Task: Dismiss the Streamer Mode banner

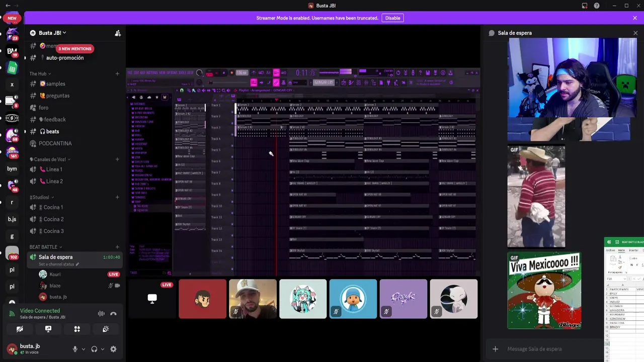Action: coord(635,18)
